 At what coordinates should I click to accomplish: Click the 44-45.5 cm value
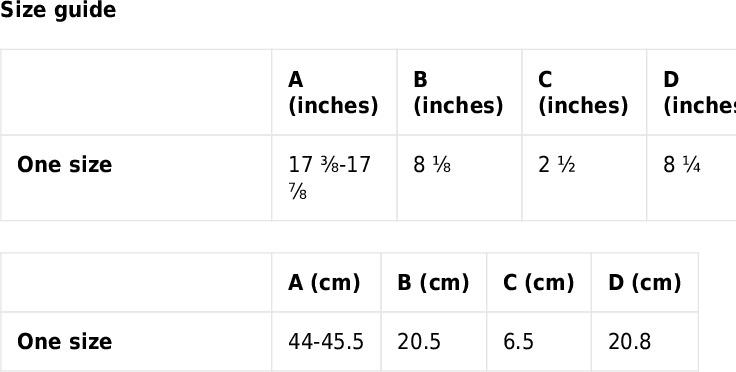tap(326, 342)
